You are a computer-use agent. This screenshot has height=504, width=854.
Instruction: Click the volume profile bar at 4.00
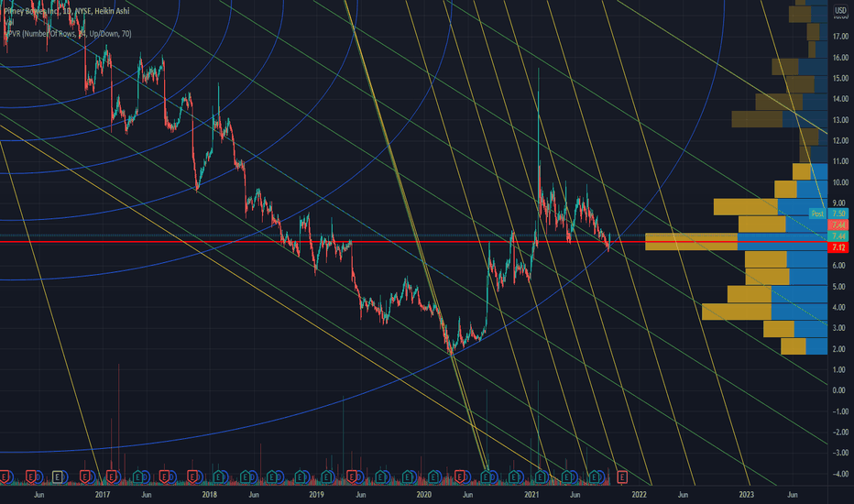click(765, 312)
